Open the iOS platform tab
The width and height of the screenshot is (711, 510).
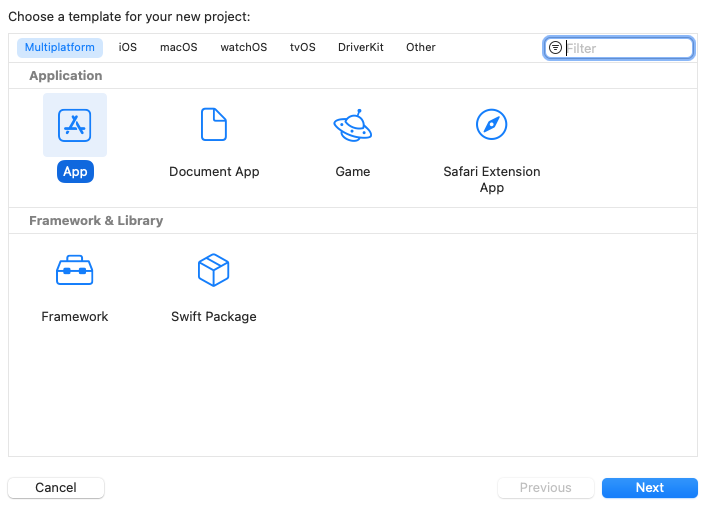(x=127, y=48)
